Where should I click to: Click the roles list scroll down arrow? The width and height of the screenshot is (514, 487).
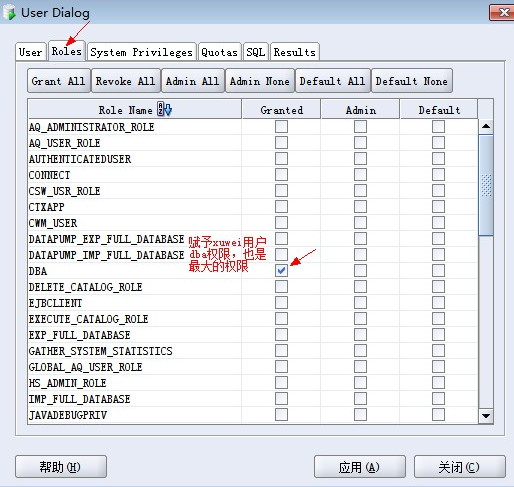(486, 416)
